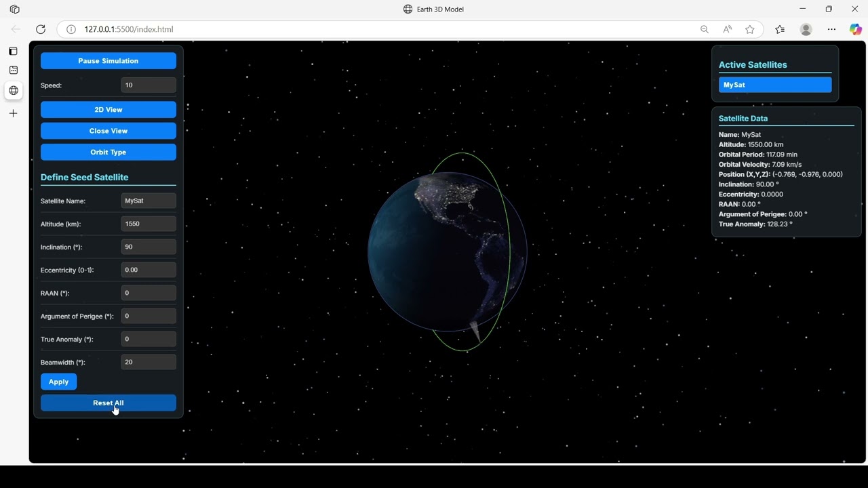Click the 'Satellite Data' heading
The height and width of the screenshot is (488, 868).
click(743, 118)
